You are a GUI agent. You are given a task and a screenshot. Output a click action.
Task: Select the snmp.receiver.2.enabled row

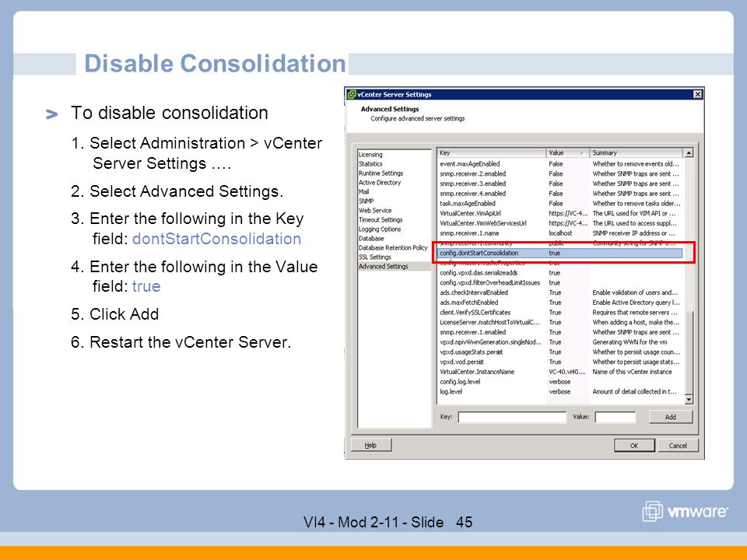(560, 173)
